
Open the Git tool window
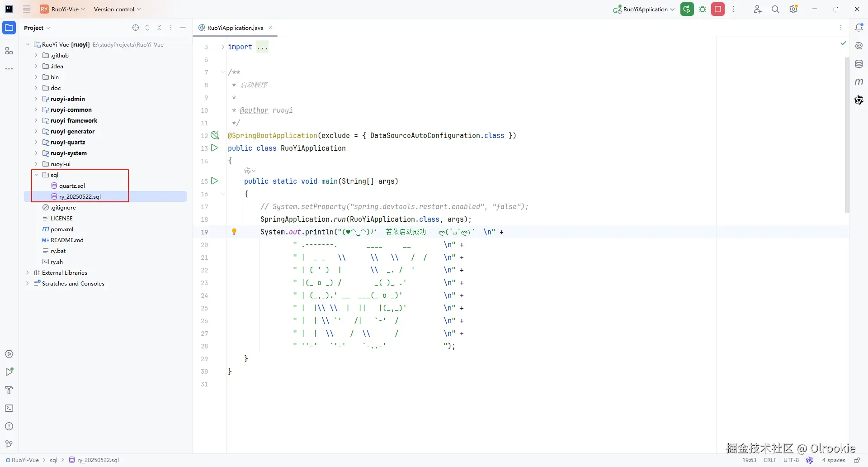coord(9,444)
